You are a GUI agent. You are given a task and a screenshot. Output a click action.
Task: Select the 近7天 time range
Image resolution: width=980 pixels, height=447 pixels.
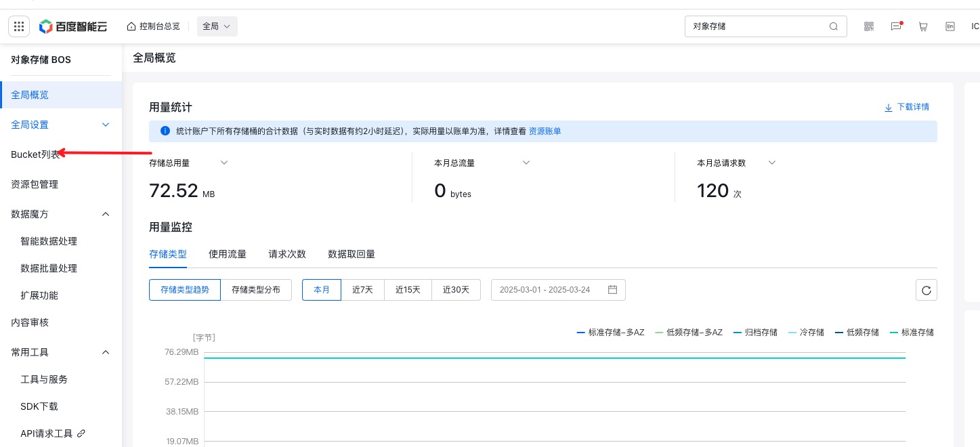(x=362, y=290)
